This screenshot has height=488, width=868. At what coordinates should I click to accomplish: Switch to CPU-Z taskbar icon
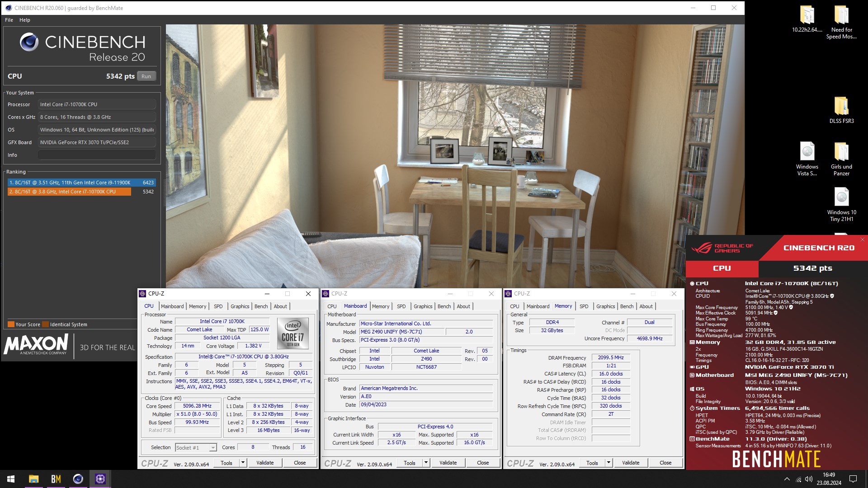point(100,479)
